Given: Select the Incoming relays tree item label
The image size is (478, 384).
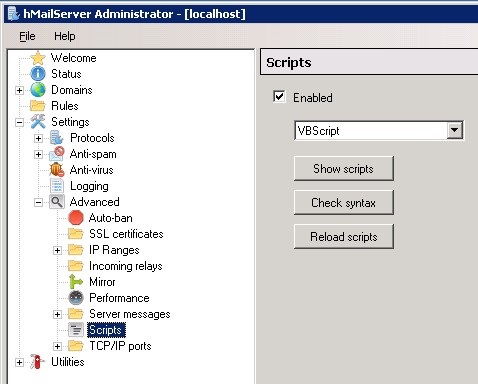Looking at the screenshot, I should [x=126, y=266].
